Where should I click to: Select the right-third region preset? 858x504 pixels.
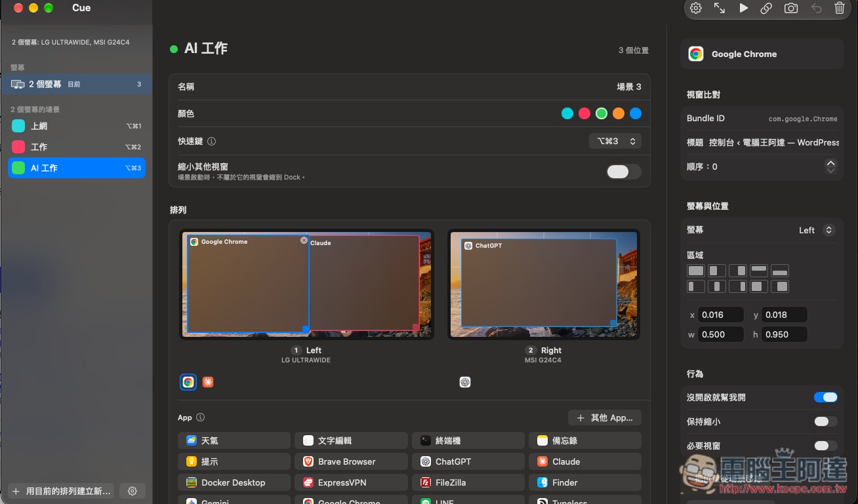(x=738, y=286)
